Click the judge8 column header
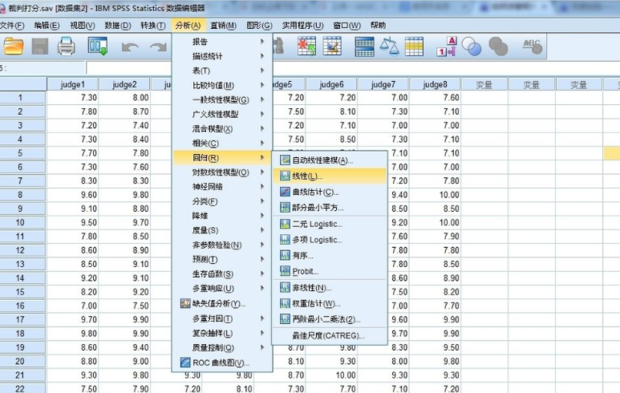The image size is (620, 393). (x=435, y=84)
